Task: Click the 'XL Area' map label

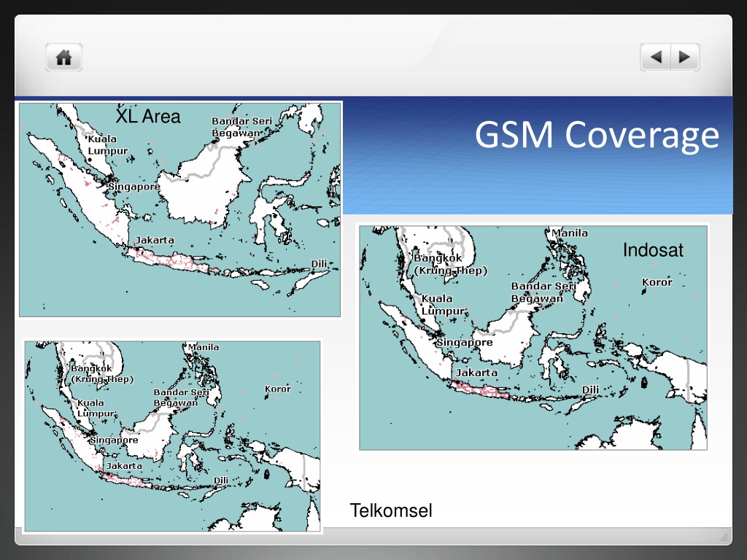Action: 148,116
